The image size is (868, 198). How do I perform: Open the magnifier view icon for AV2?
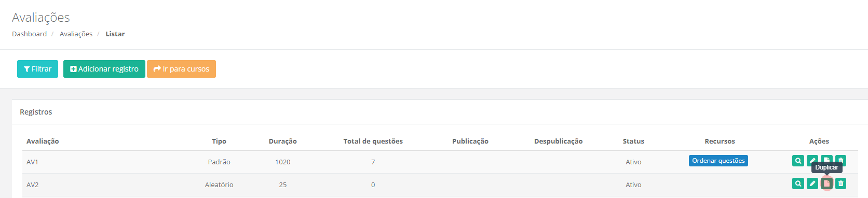pyautogui.click(x=798, y=183)
